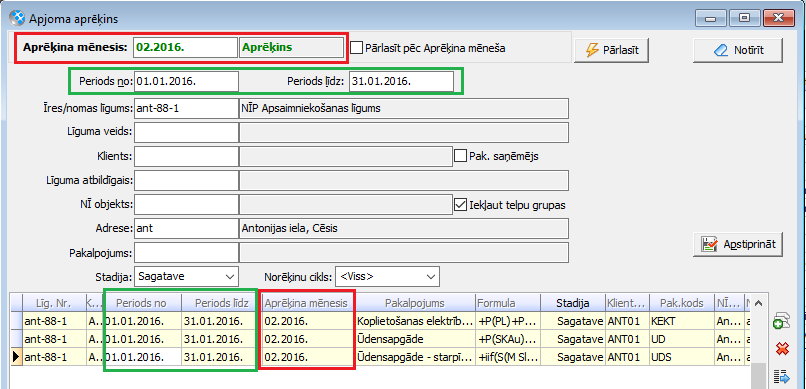
Task: Click the Stadija column header
Action: [x=573, y=303]
